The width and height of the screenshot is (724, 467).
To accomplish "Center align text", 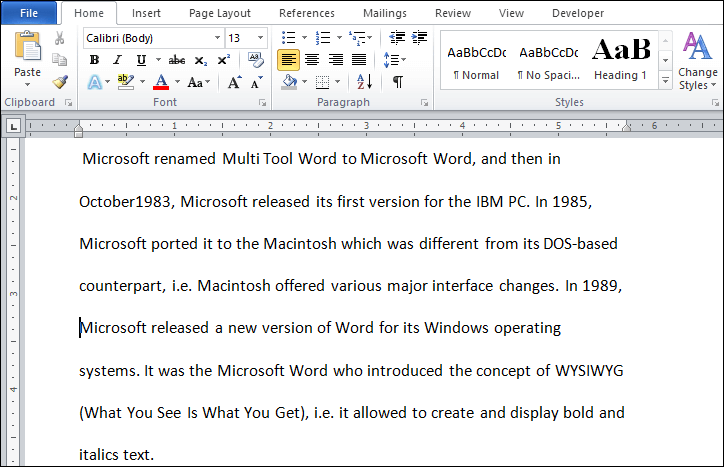I will coord(312,60).
